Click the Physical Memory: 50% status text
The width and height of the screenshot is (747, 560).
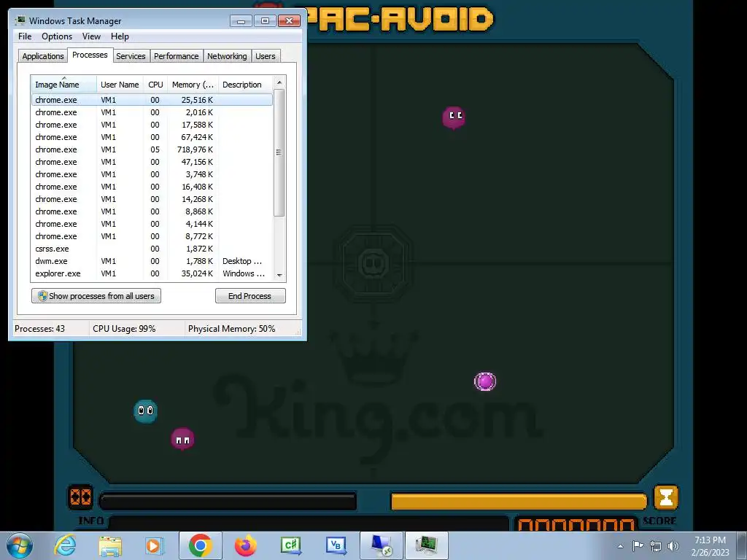click(x=231, y=329)
